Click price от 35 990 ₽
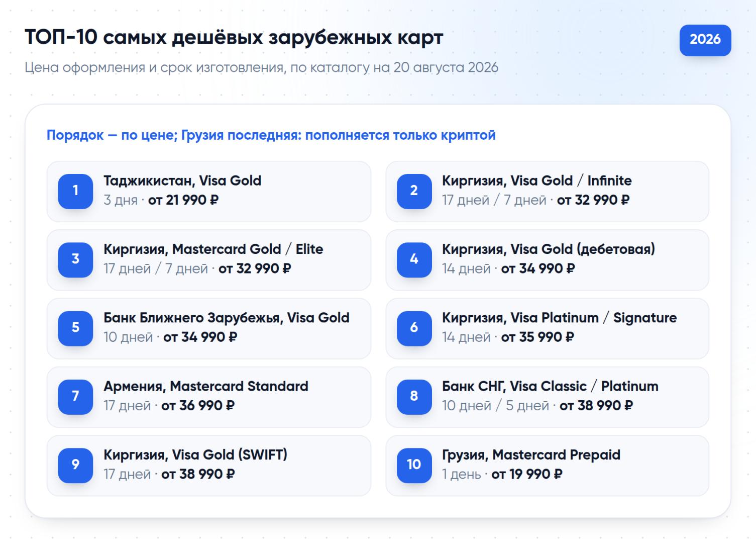 coord(537,337)
